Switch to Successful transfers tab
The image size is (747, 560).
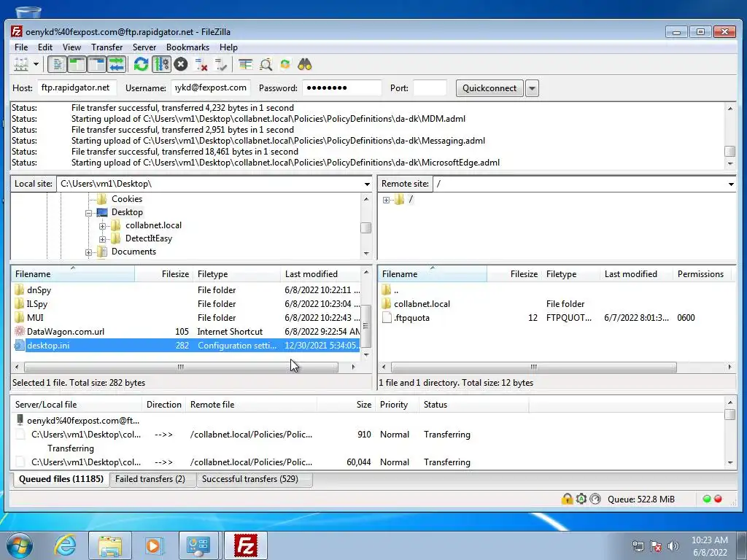tap(253, 479)
